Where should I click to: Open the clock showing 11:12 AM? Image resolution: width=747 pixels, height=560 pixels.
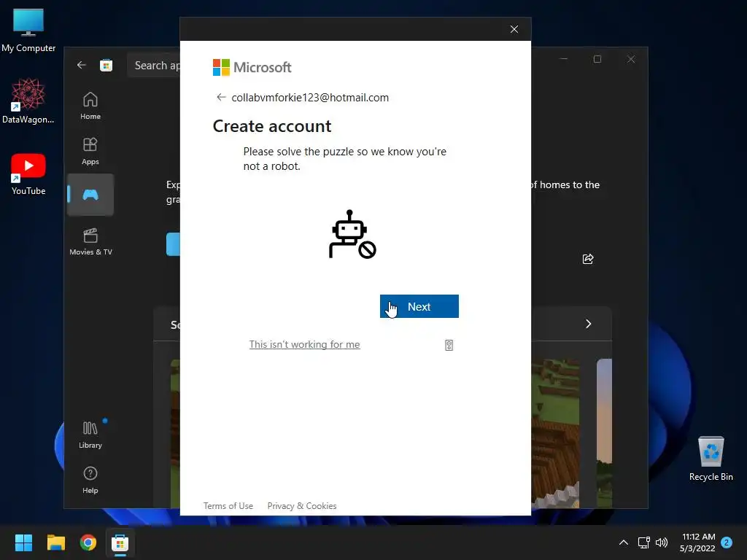point(698,542)
